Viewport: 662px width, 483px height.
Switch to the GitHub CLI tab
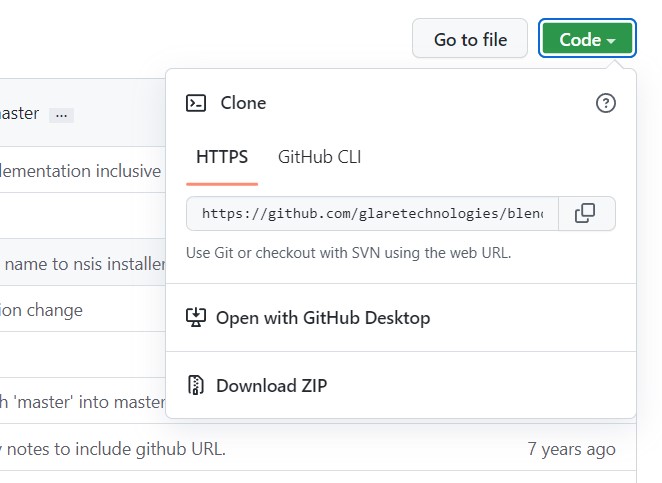(319, 157)
